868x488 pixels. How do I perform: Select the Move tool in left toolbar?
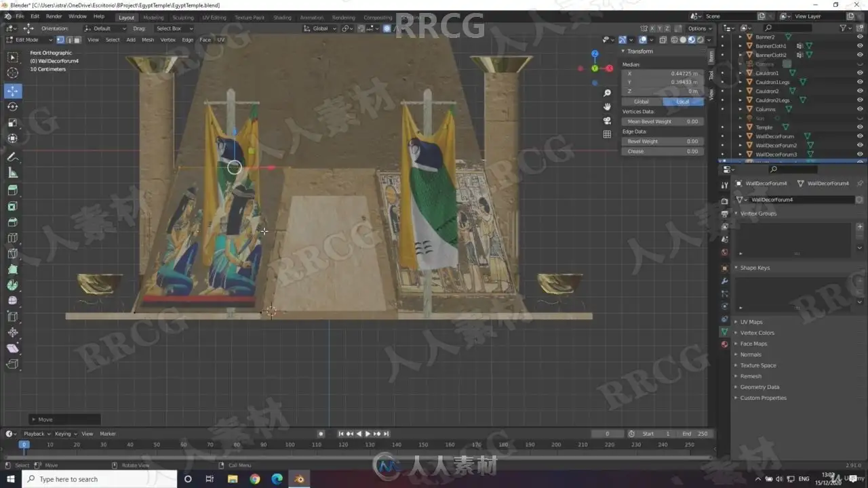[x=13, y=91]
